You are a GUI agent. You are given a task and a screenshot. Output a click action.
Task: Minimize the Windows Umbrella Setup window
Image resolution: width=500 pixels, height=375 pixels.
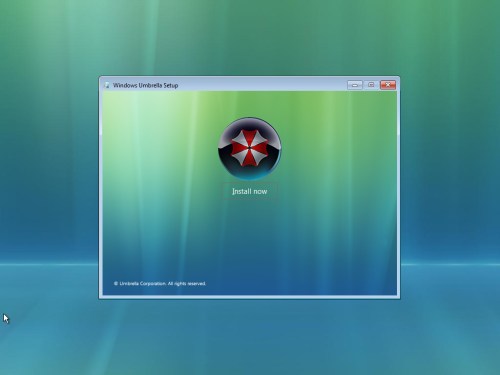click(x=355, y=85)
